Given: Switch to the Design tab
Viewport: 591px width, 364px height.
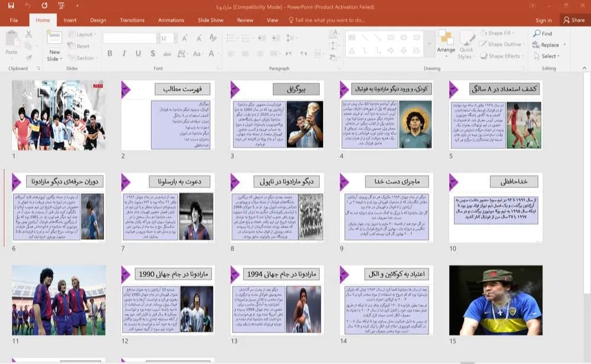Looking at the screenshot, I should tap(98, 20).
